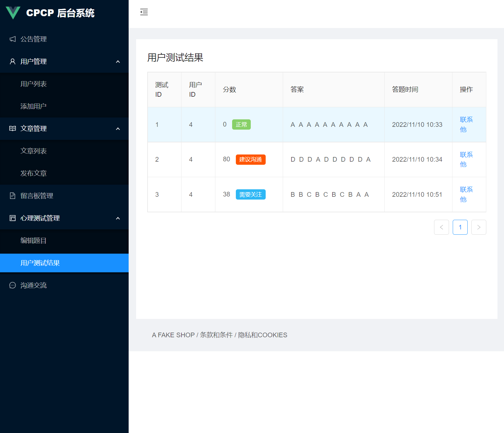The height and width of the screenshot is (433, 504).
Task: Click the orange 建议沟通 status tag
Action: [x=251, y=159]
